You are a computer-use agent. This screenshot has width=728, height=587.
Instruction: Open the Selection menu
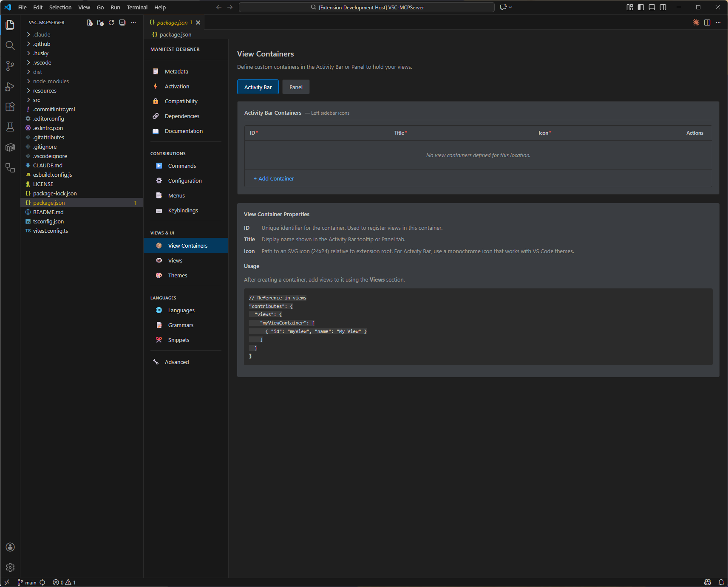(60, 7)
